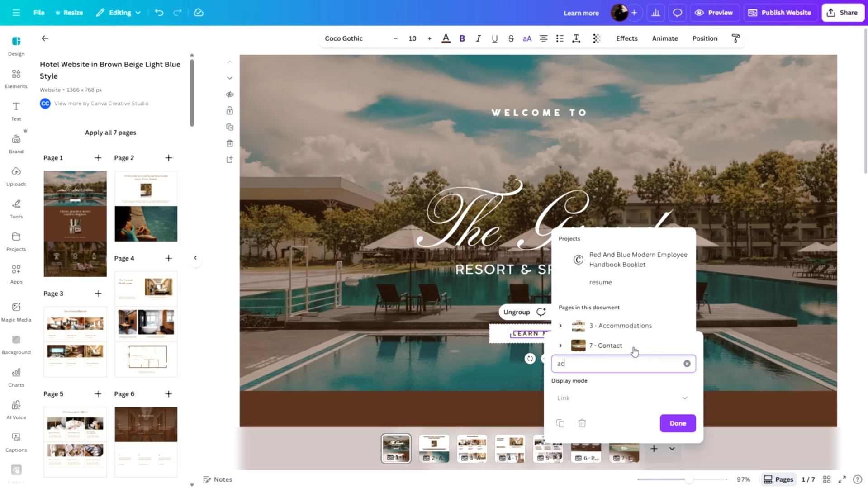Click the Publish Website button
The image size is (868, 488).
click(x=780, y=13)
